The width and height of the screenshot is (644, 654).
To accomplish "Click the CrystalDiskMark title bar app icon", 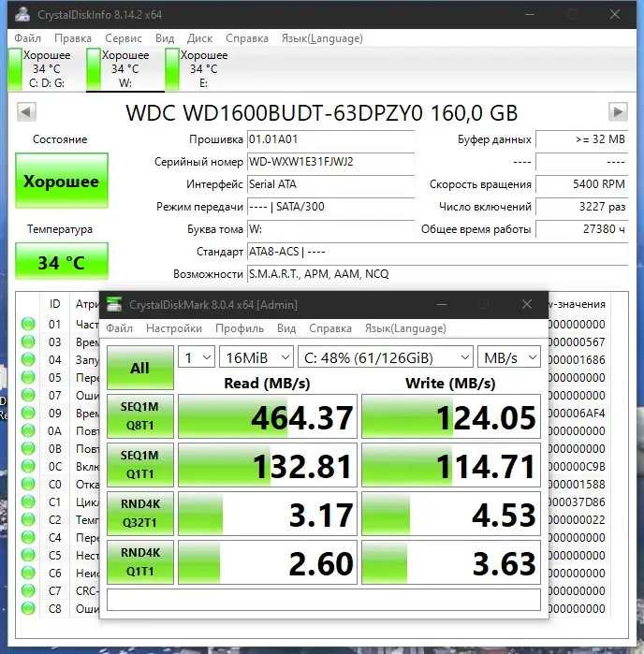I will click(114, 304).
